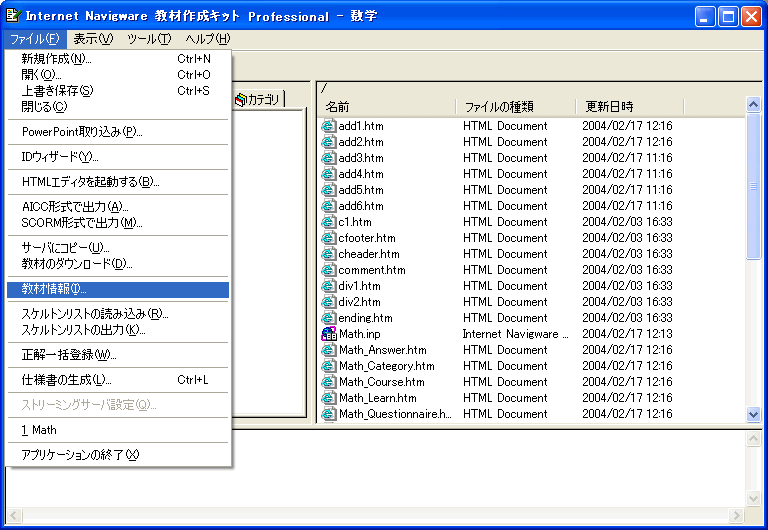The height and width of the screenshot is (530, 768).
Task: Sort by 更新日時 column header
Action: tap(629, 106)
